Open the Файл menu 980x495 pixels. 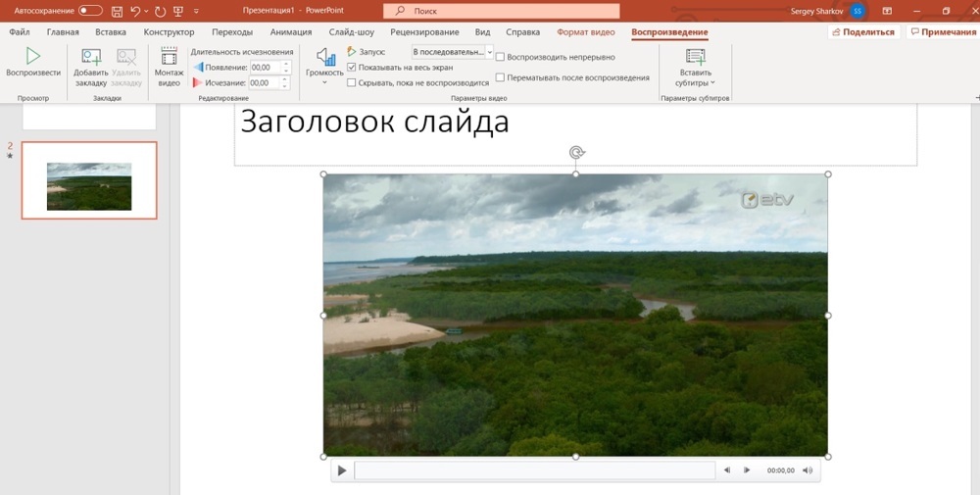click(20, 32)
